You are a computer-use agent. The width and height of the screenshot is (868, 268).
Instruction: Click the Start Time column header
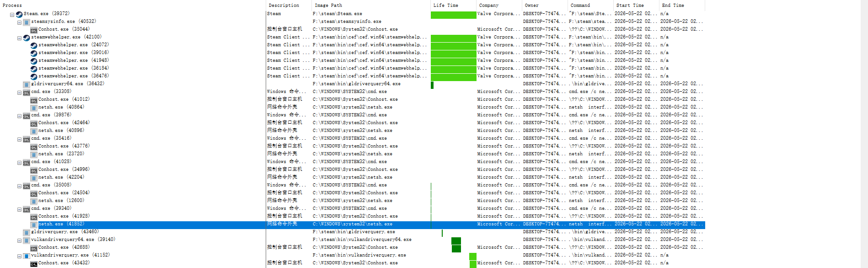(x=636, y=5)
